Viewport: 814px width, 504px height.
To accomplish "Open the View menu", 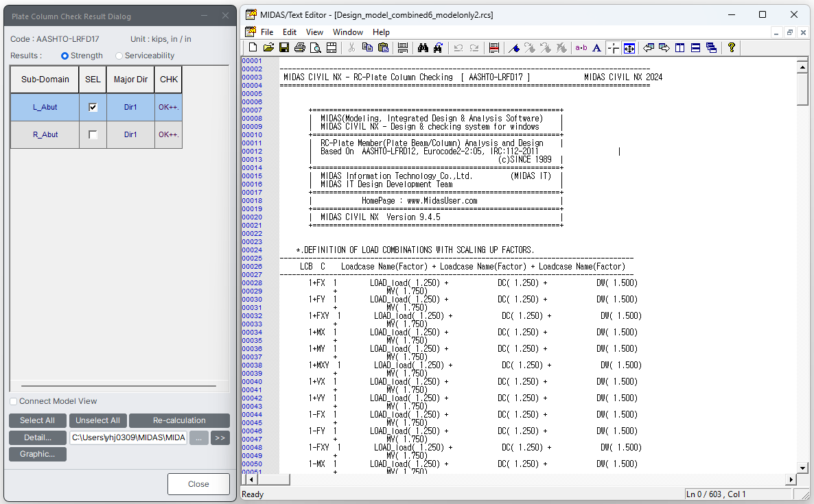I will coord(314,32).
